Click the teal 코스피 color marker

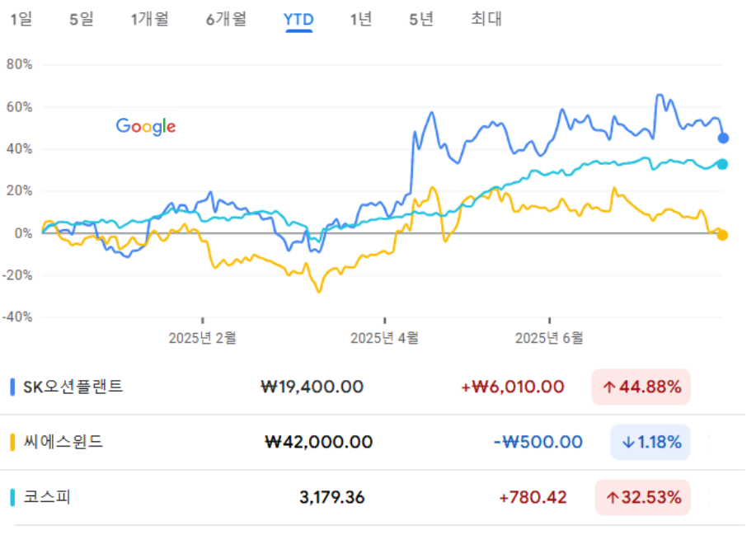tap(12, 497)
